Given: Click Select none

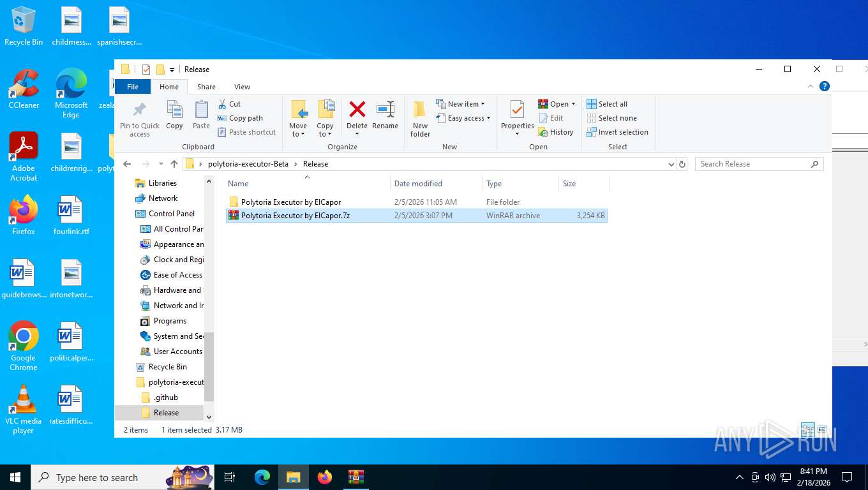Looking at the screenshot, I should pos(611,118).
